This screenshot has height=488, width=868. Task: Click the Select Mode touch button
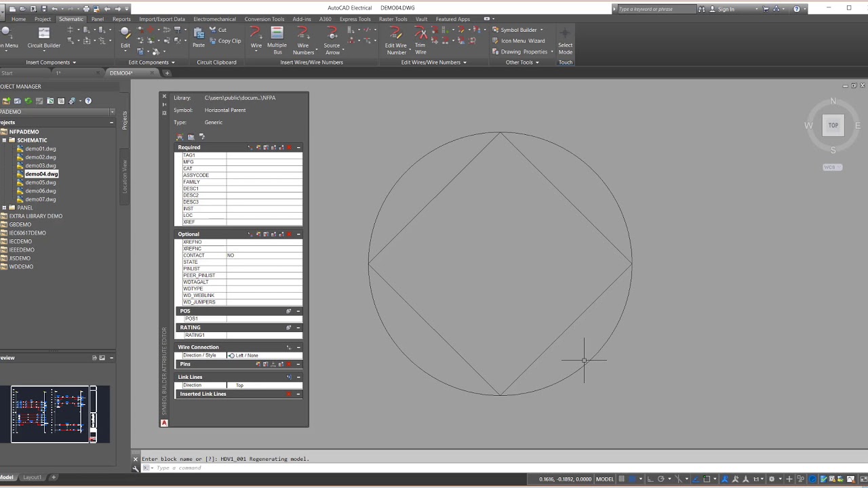(x=566, y=41)
